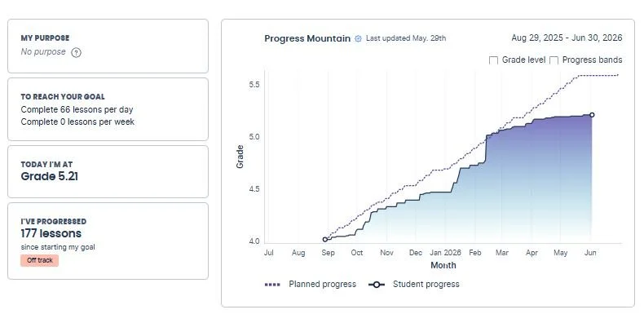
Task: Click the Jan 2026 axis label
Action: point(446,253)
